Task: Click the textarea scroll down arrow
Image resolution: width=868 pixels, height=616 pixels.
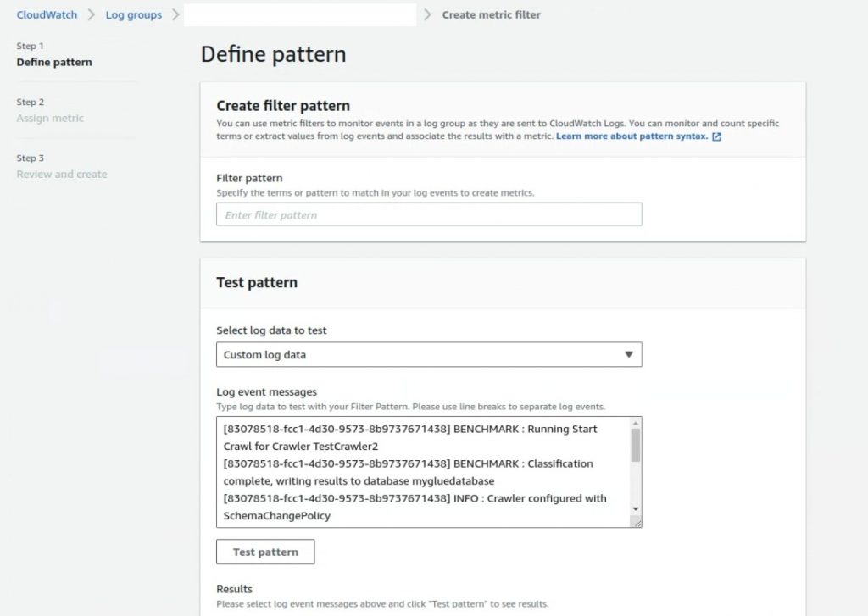Action: click(636, 508)
